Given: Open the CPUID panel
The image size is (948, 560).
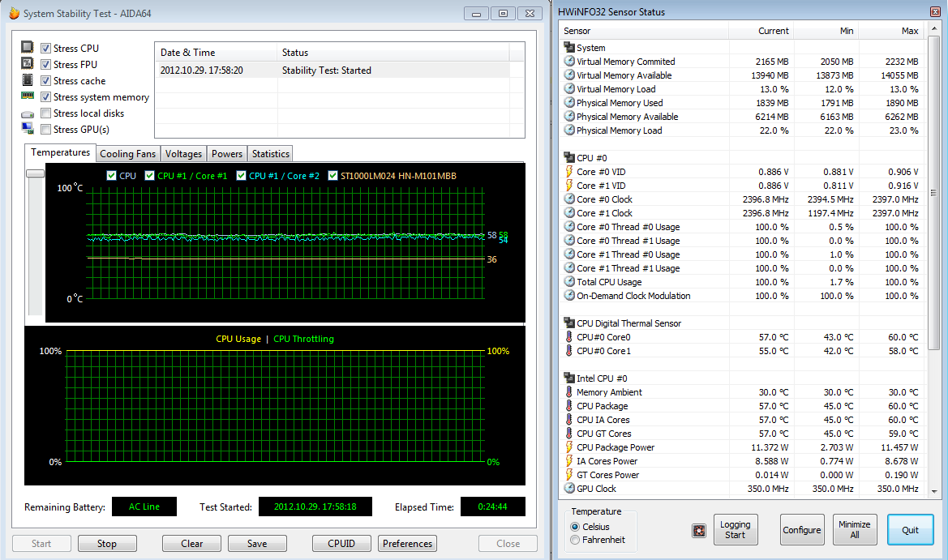Looking at the screenshot, I should click(x=341, y=544).
